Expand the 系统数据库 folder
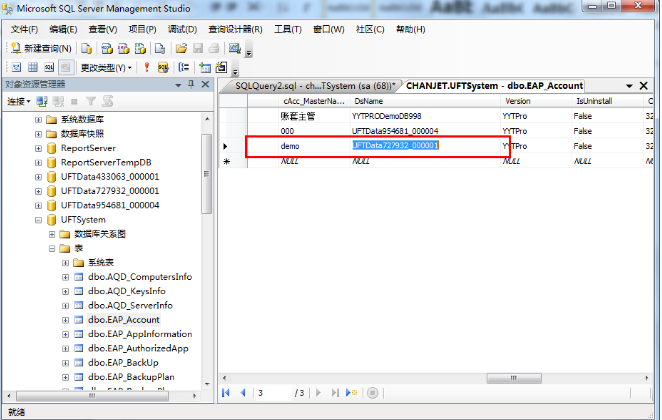Image resolution: width=662 pixels, height=420 pixels. [38, 120]
